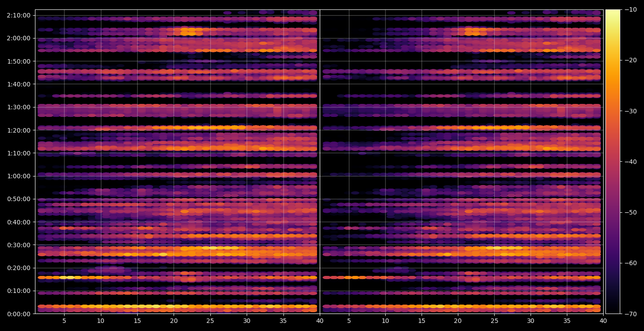Select x-axis label 35 under the left heatmap

click(x=283, y=321)
